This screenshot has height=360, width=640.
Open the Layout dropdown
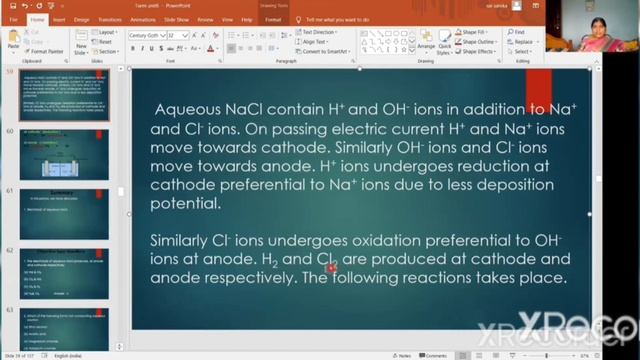(x=105, y=32)
